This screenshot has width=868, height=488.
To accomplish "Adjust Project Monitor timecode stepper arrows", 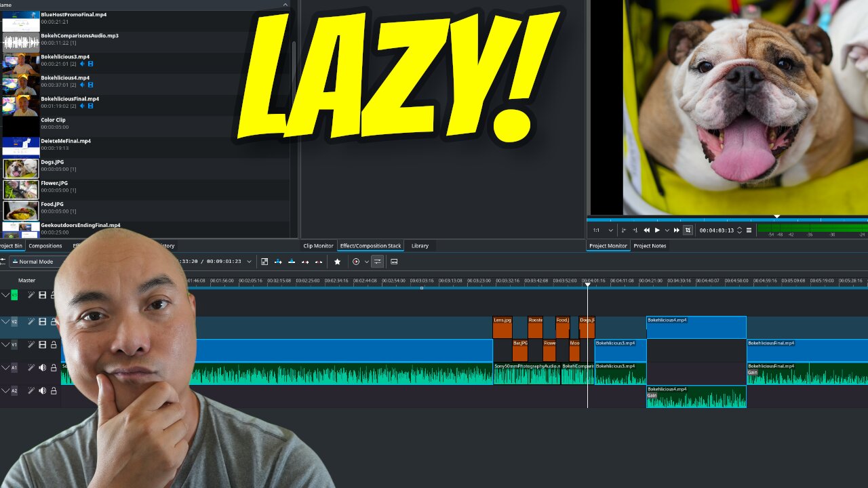I will pos(739,230).
